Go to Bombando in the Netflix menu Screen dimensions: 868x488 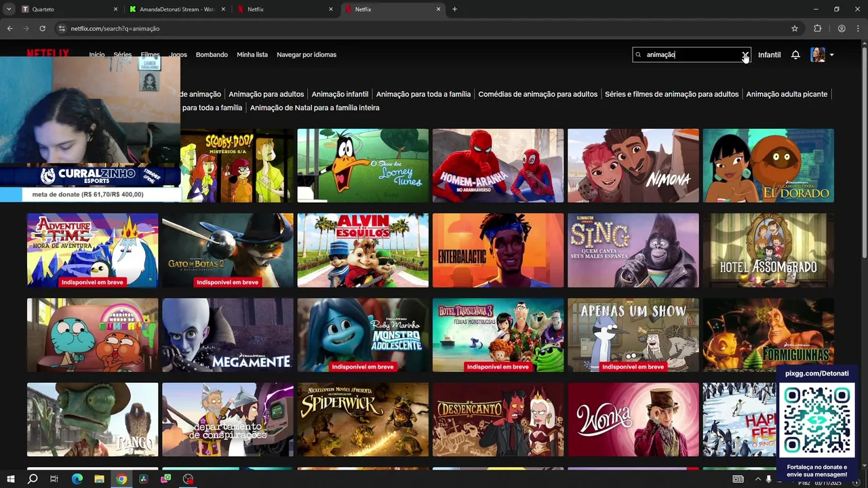pyautogui.click(x=212, y=55)
